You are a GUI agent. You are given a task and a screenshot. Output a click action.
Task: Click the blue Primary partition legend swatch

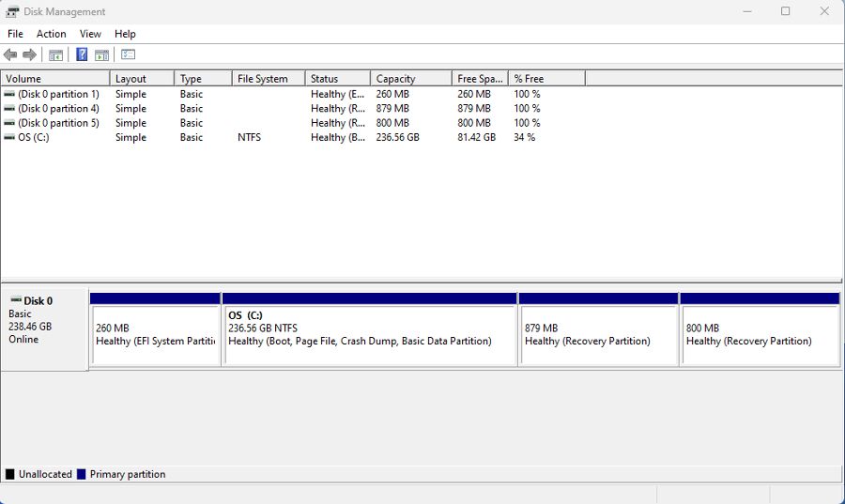[82, 475]
